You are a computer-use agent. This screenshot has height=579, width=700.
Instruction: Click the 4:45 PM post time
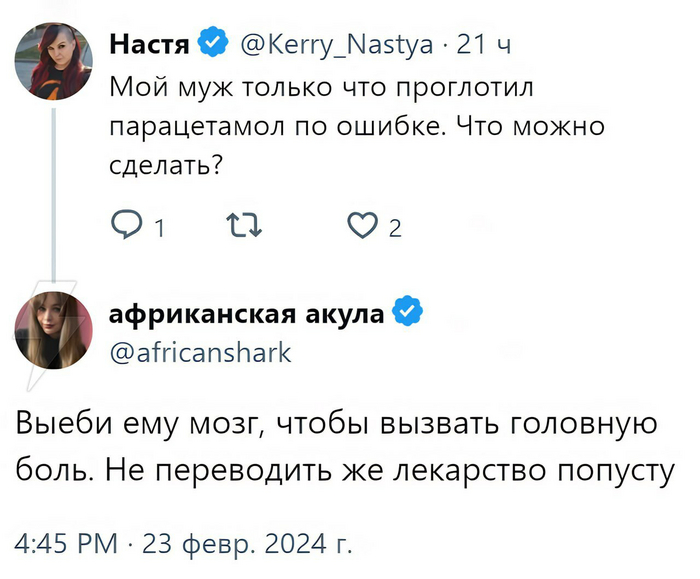[x=68, y=545]
